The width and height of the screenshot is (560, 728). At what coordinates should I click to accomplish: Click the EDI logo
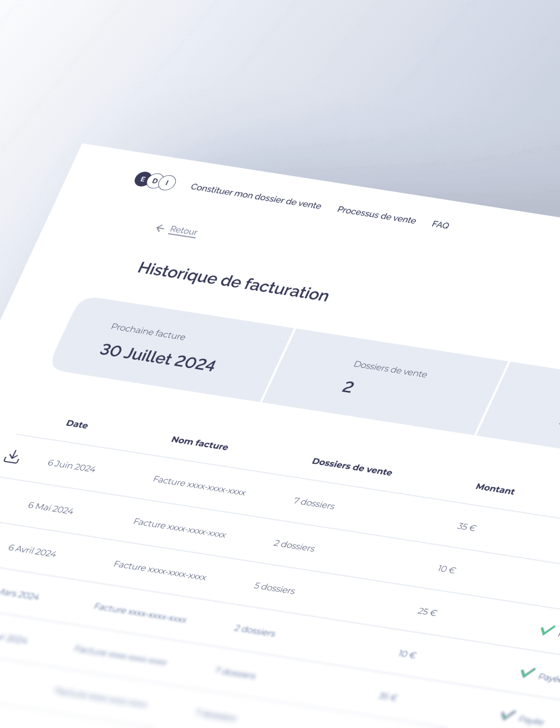[155, 181]
